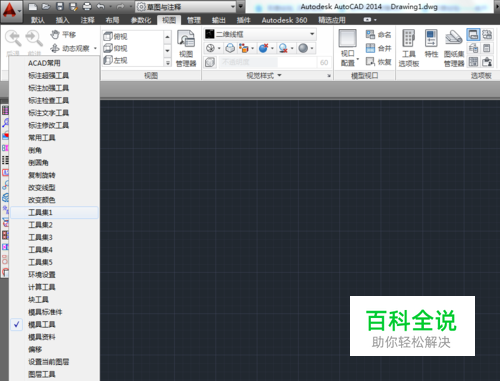This screenshot has height=381, width=500.
Task: Enable the 标注超强工具 toolbar
Action: point(54,76)
